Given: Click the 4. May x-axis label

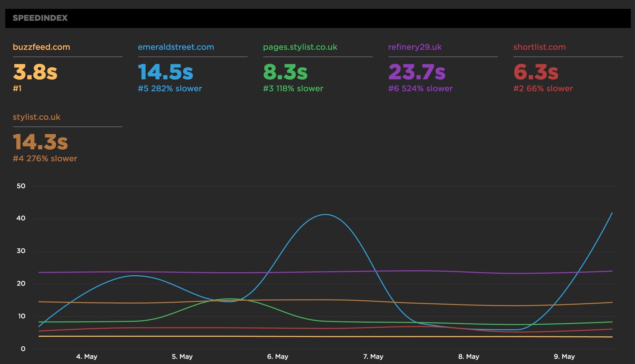Looking at the screenshot, I should pyautogui.click(x=86, y=356).
